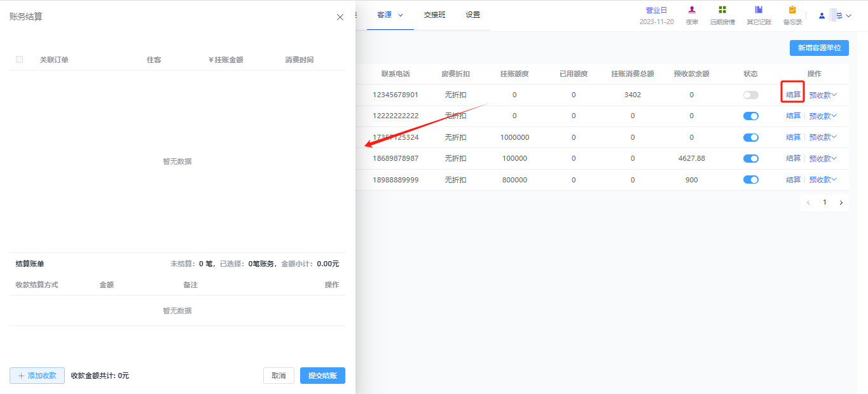Open the 设置 menu item

(472, 15)
